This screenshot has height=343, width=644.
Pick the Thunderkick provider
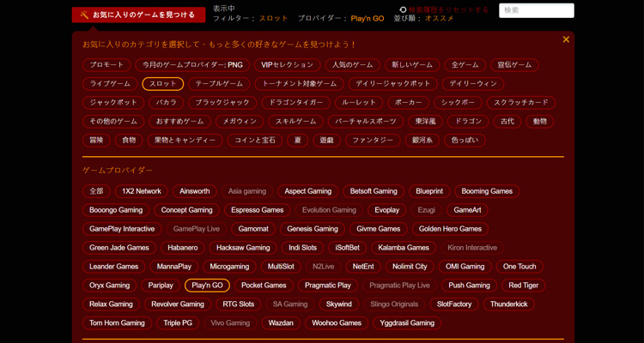click(508, 304)
